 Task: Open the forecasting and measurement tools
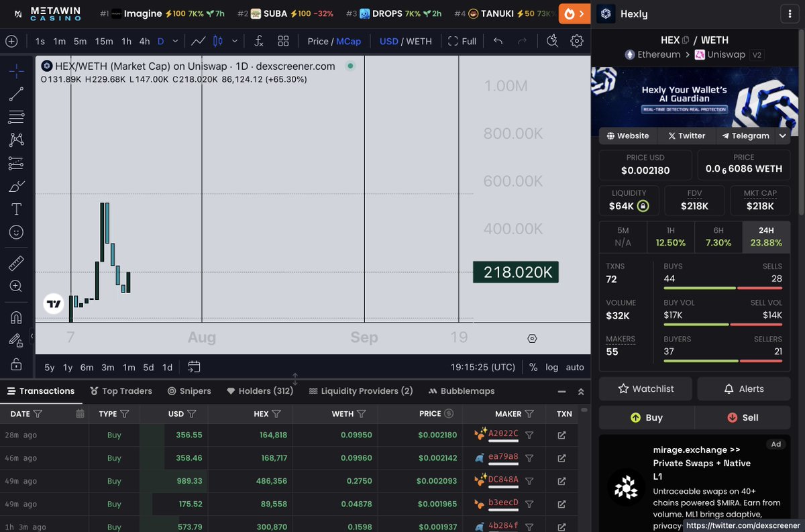[16, 163]
